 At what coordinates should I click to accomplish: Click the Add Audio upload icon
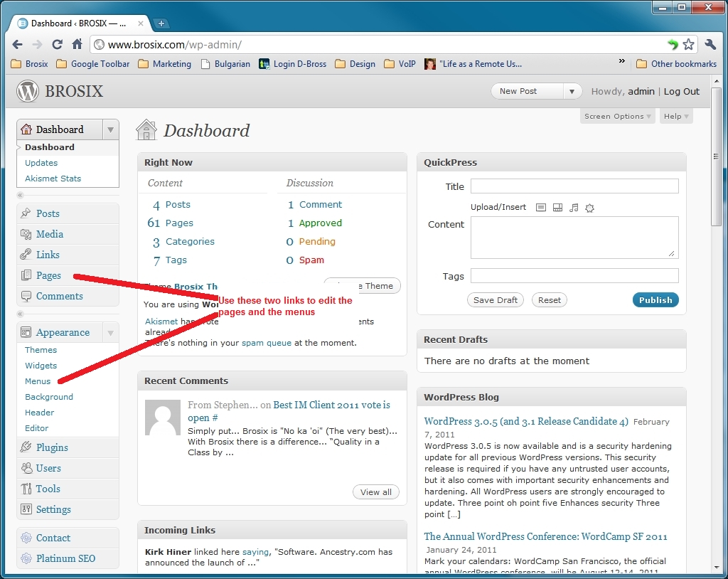point(574,208)
